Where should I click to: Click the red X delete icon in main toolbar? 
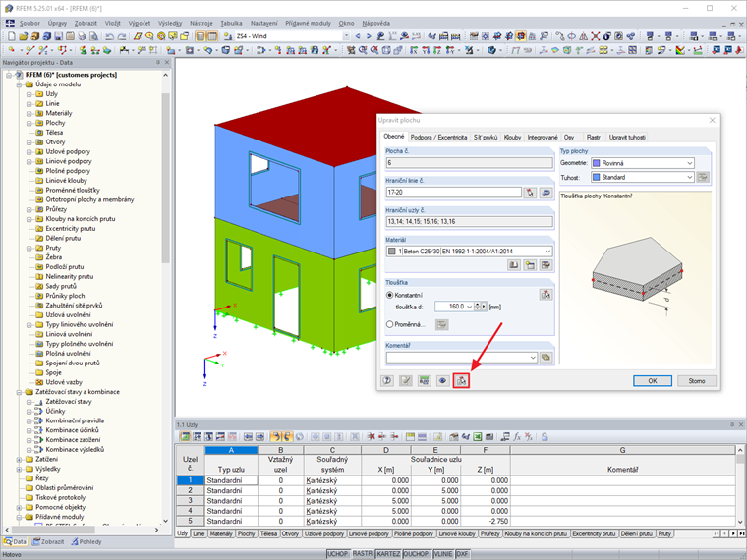point(596,36)
